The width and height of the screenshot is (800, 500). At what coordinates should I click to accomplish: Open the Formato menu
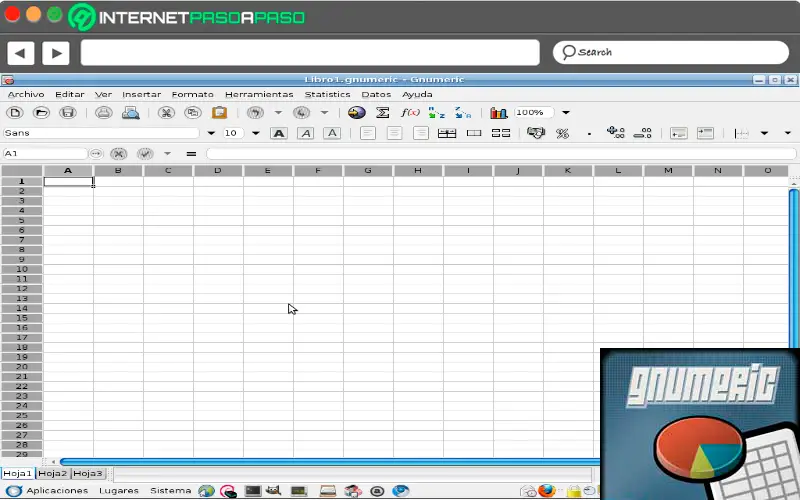tap(192, 94)
